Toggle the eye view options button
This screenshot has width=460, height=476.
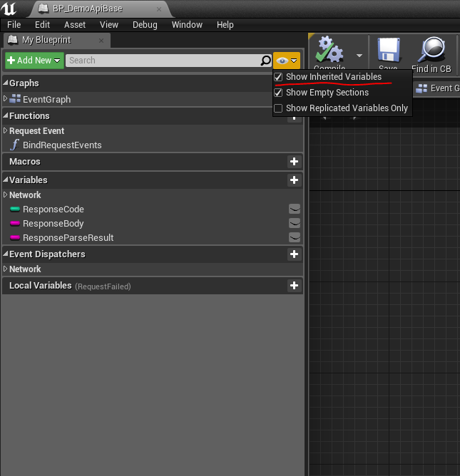click(x=287, y=61)
